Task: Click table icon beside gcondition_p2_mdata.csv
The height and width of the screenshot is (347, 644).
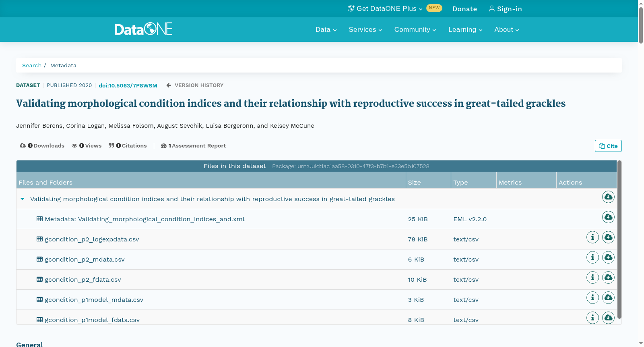Action: (x=39, y=259)
